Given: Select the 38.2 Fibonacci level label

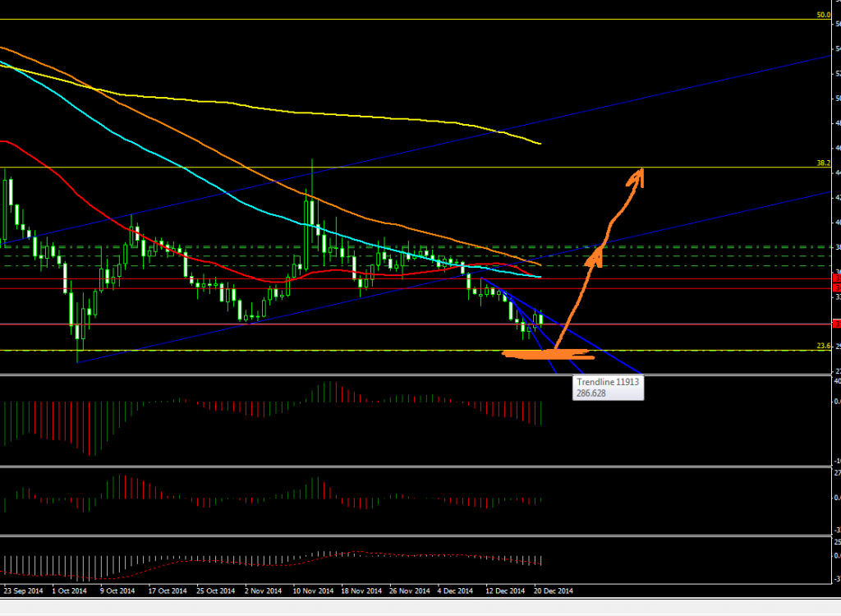Looking at the screenshot, I should coord(825,163).
